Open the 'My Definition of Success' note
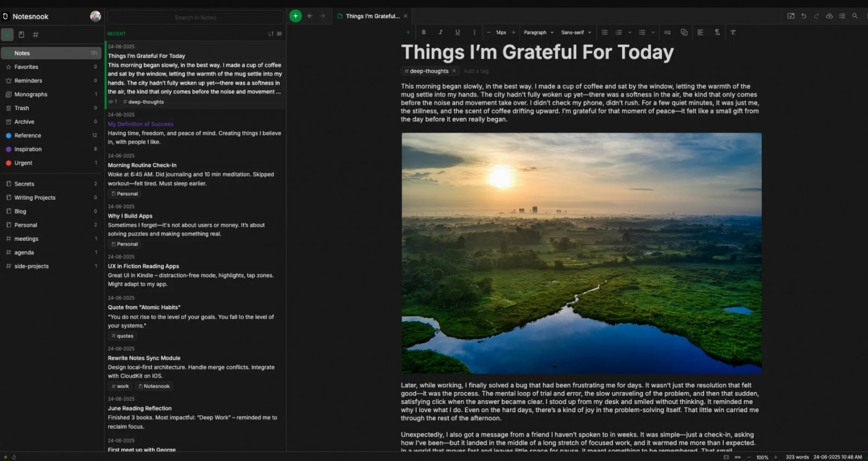Viewport: 868px width, 461px height. click(141, 124)
